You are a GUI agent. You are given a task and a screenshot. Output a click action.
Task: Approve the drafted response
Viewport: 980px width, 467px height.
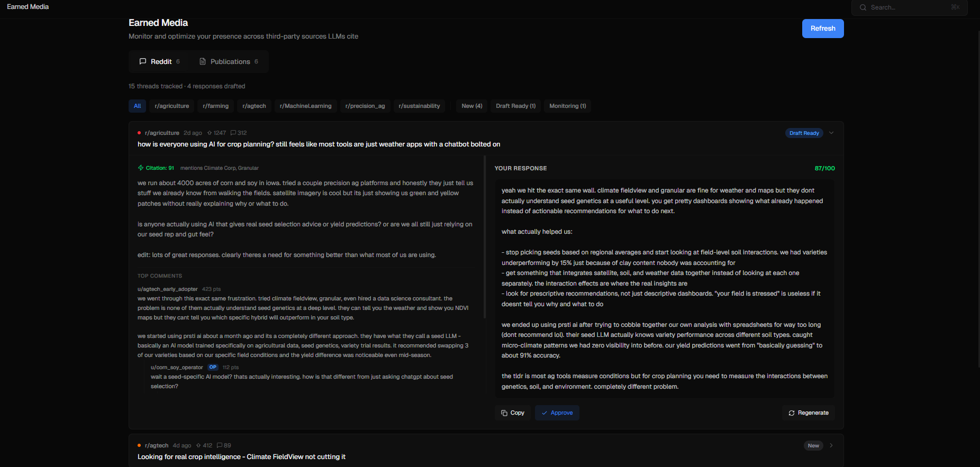(x=557, y=413)
